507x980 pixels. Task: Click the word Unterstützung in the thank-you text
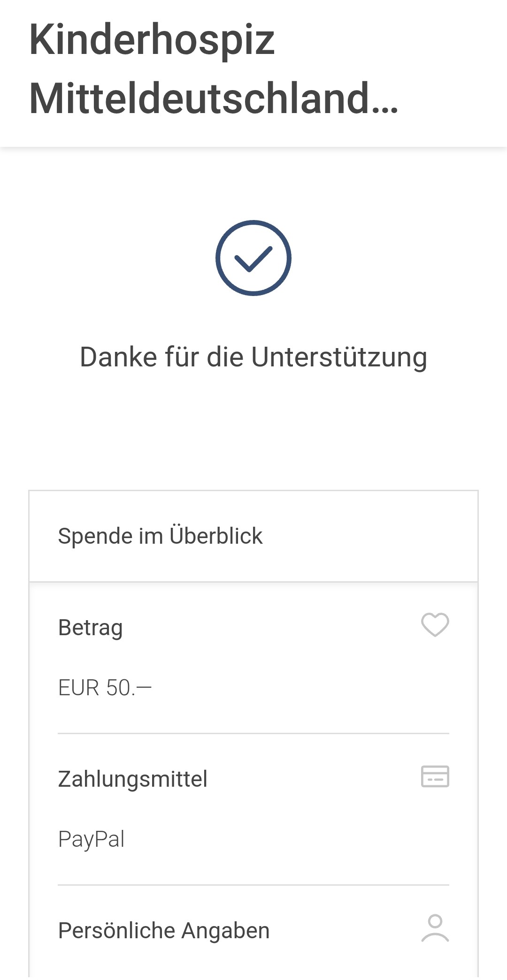(339, 357)
